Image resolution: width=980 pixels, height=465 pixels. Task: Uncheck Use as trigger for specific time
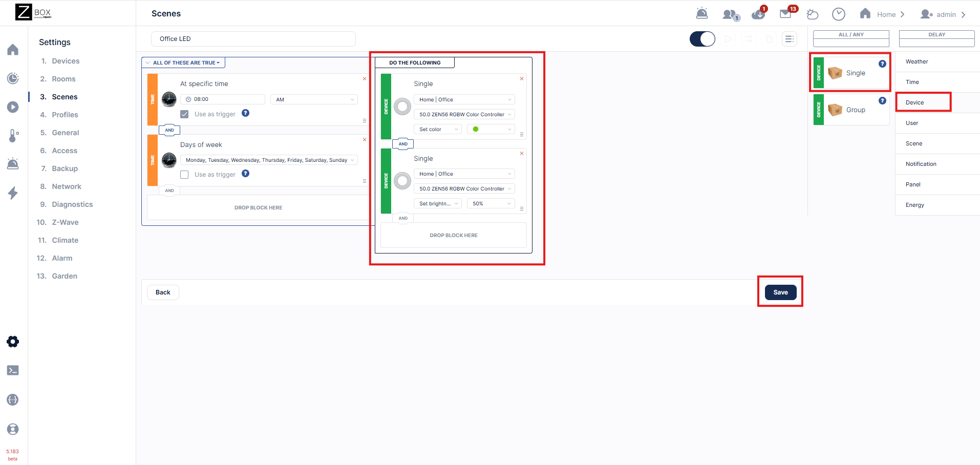[184, 114]
